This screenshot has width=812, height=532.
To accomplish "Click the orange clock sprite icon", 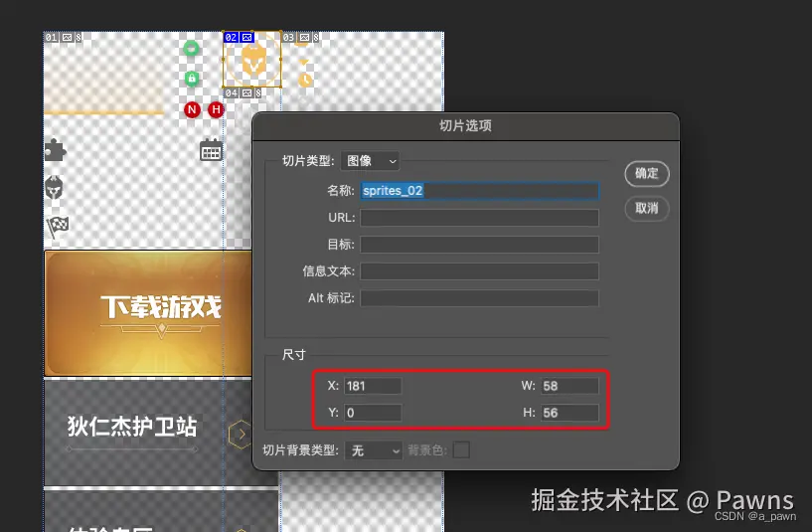I will tap(305, 81).
